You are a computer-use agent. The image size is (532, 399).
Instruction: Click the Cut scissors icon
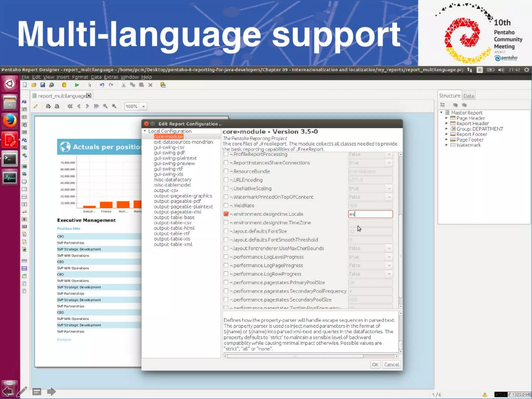124,85
